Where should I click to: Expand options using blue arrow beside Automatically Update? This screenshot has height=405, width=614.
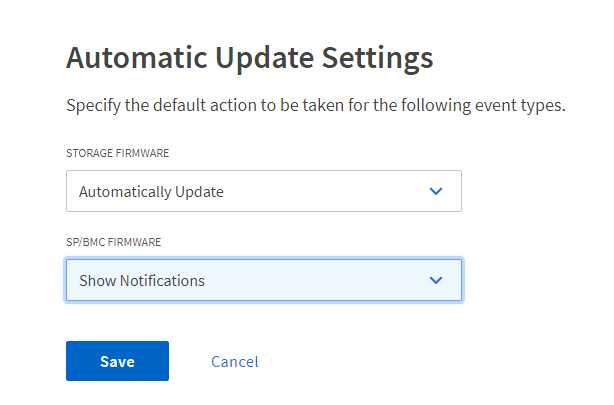click(435, 191)
